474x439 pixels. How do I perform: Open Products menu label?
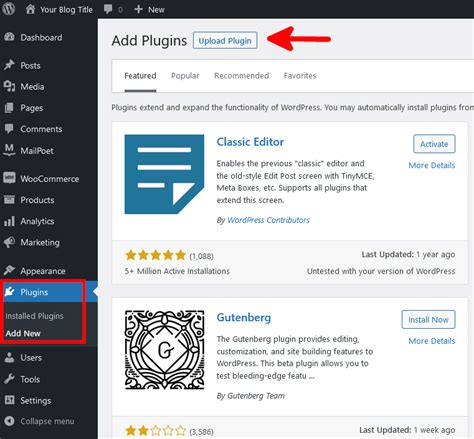coord(37,200)
